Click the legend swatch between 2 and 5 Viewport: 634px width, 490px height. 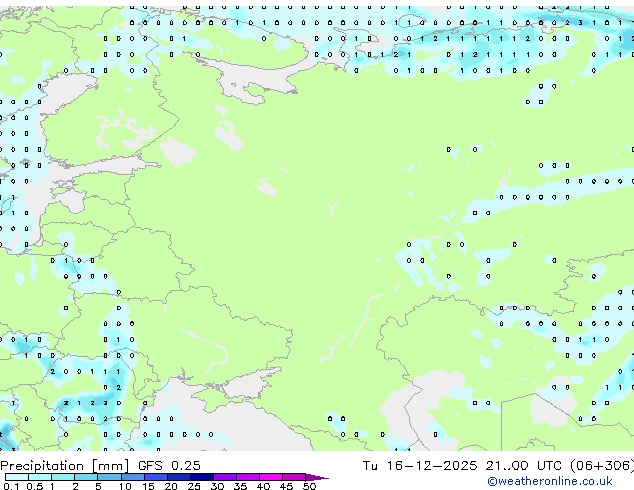[86, 477]
